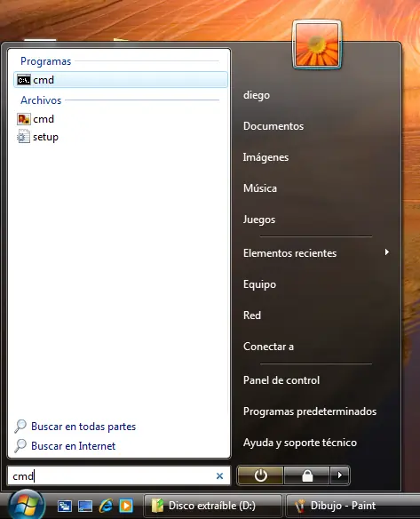420x519 pixels.
Task: Lock the computer with the padlock button
Action: tap(307, 475)
